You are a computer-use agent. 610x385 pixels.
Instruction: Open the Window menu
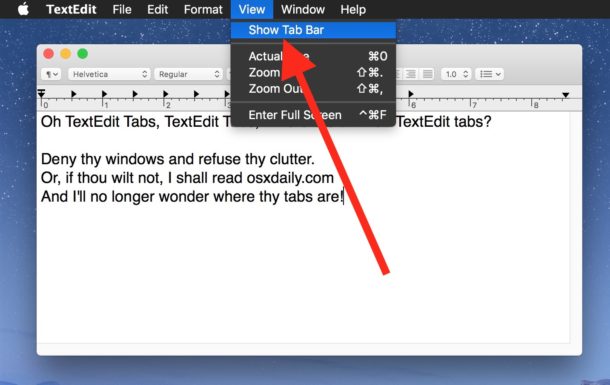303,9
